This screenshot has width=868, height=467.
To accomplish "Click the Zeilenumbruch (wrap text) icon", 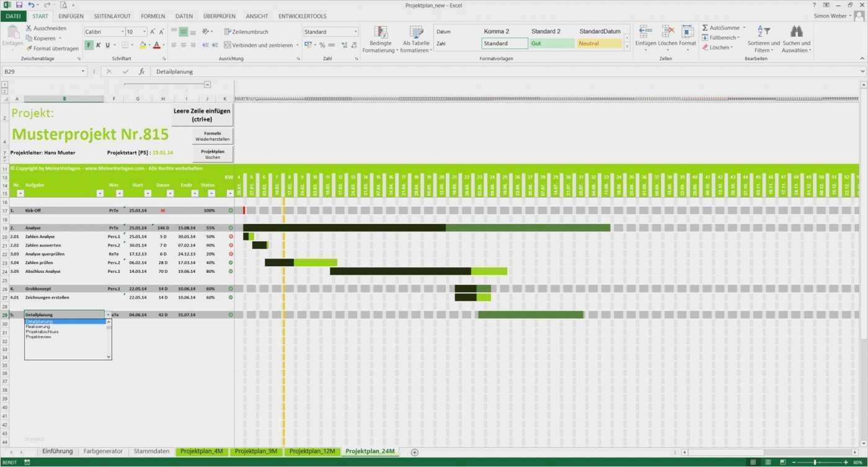I will 227,31.
